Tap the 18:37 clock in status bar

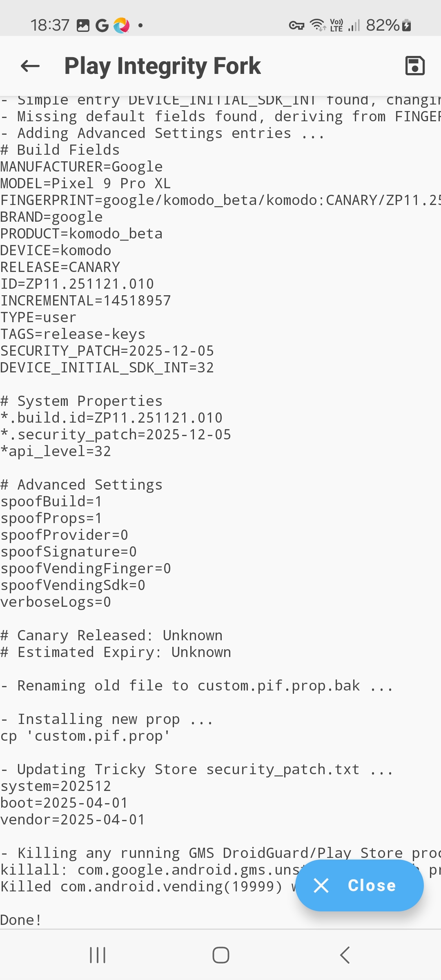point(50,25)
